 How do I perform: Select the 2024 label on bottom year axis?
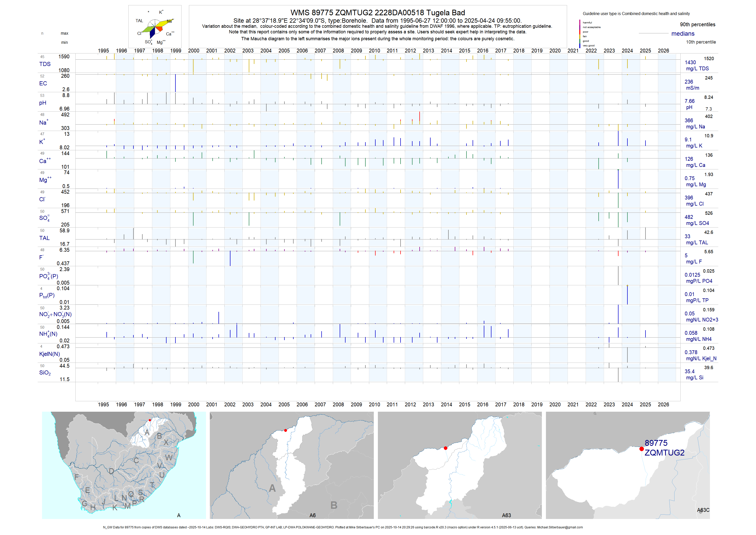point(627,405)
